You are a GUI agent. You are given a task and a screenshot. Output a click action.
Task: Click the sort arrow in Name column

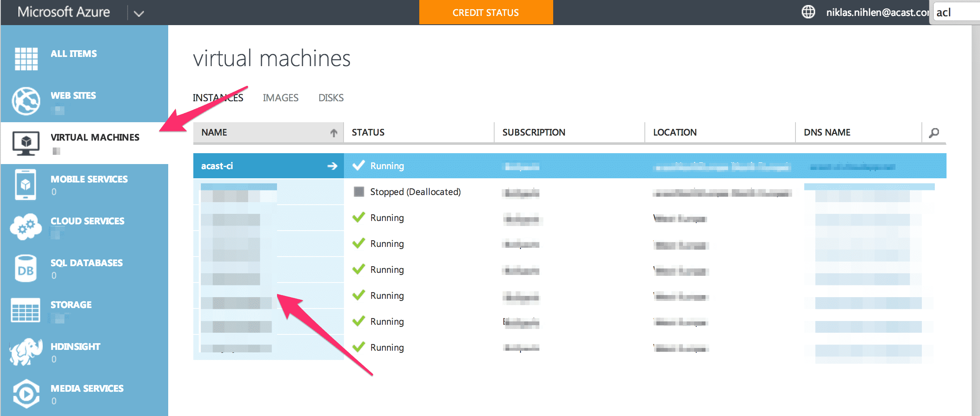tap(334, 133)
